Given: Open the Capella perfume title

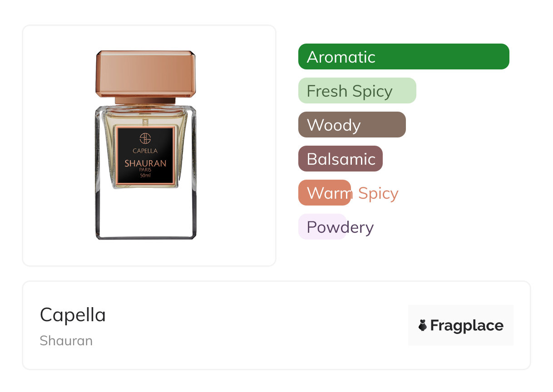Looking at the screenshot, I should 73,315.
